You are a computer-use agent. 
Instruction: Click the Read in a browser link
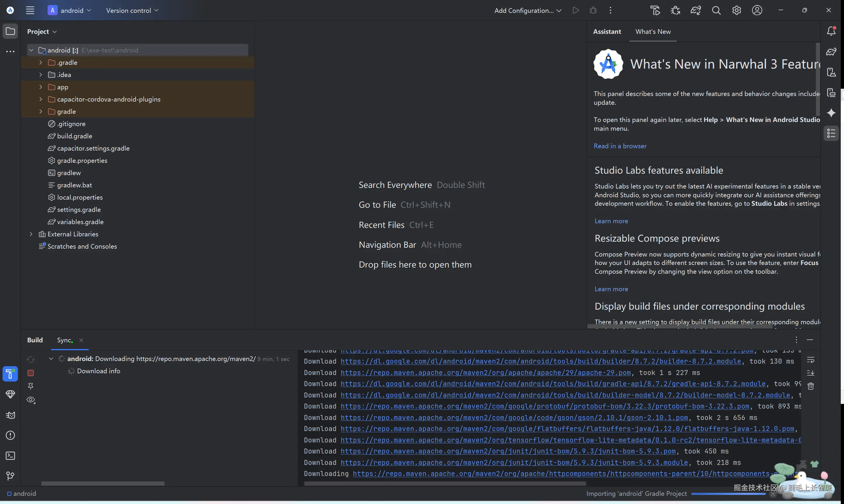(620, 146)
